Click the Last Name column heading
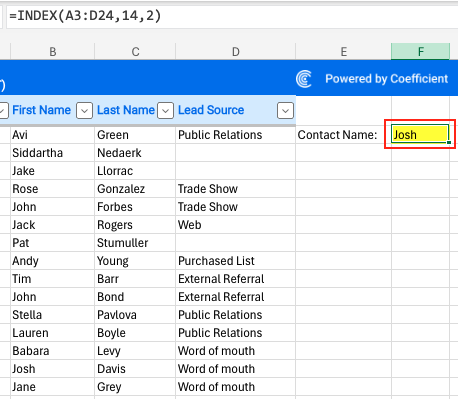Viewport: 458px width, 399px height. pyautogui.click(x=126, y=110)
